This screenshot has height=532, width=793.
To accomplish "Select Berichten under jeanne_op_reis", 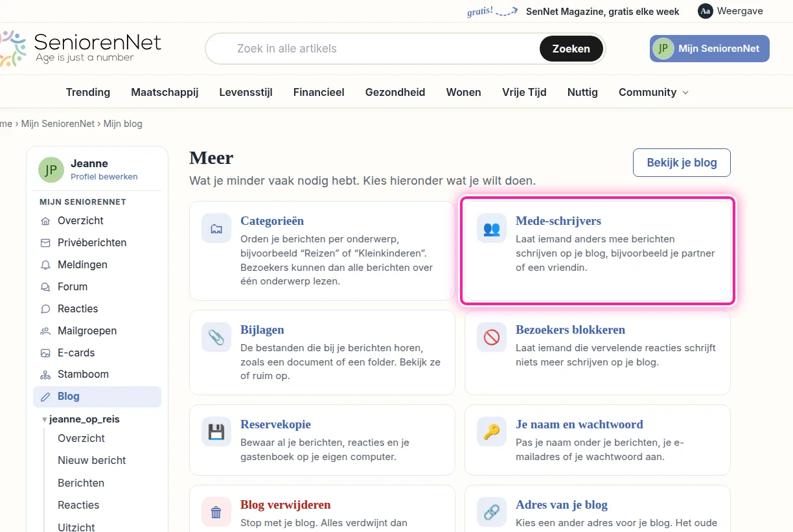I will pyautogui.click(x=81, y=483).
